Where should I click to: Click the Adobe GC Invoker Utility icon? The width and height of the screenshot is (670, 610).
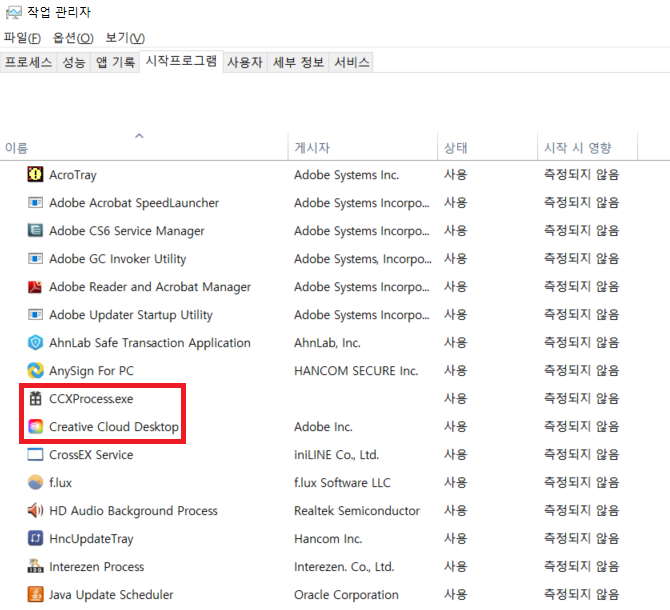coord(35,258)
